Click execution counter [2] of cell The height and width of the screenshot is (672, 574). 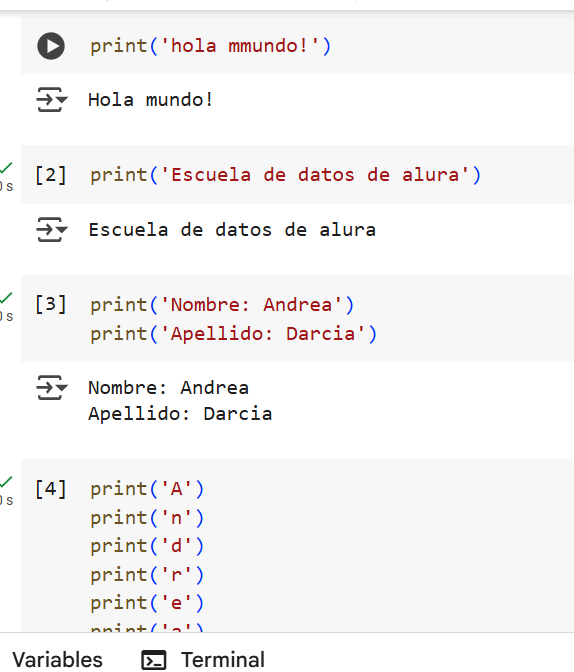point(51,175)
